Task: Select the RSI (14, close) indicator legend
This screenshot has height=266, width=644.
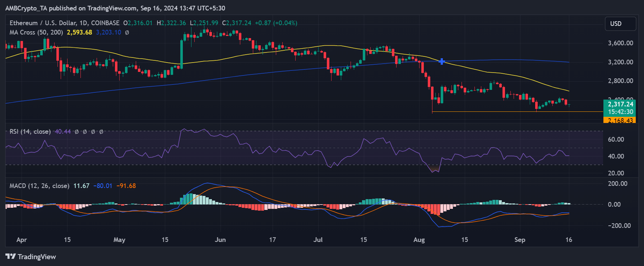Action: (30, 132)
